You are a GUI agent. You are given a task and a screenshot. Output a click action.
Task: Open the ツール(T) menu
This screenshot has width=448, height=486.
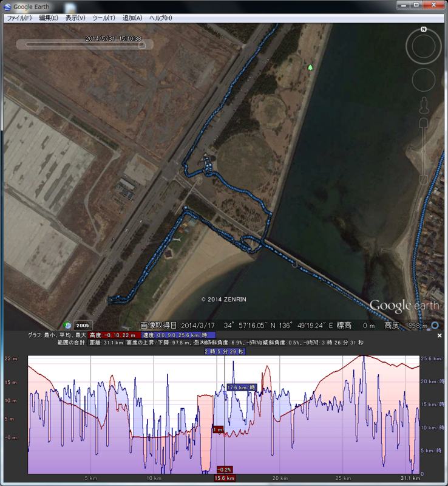tap(103, 18)
